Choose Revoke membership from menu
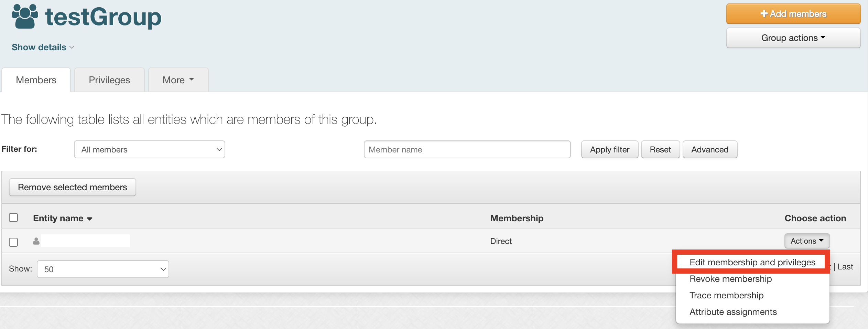 730,279
